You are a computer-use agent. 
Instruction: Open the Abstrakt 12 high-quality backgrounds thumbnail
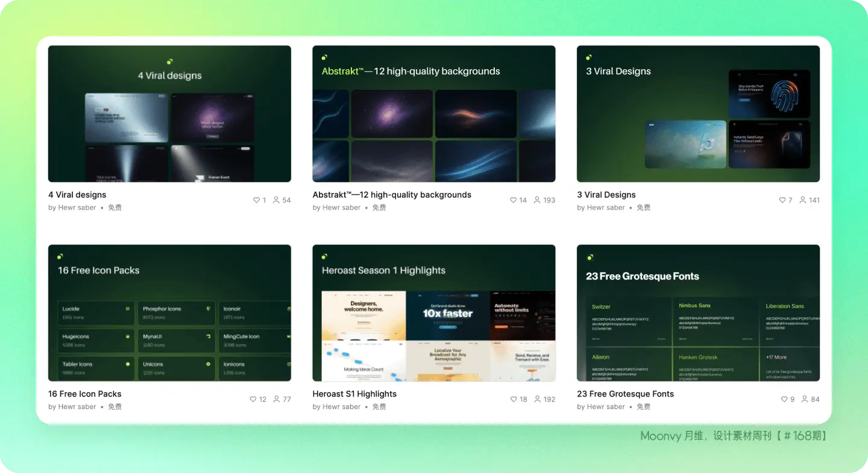[x=433, y=114]
